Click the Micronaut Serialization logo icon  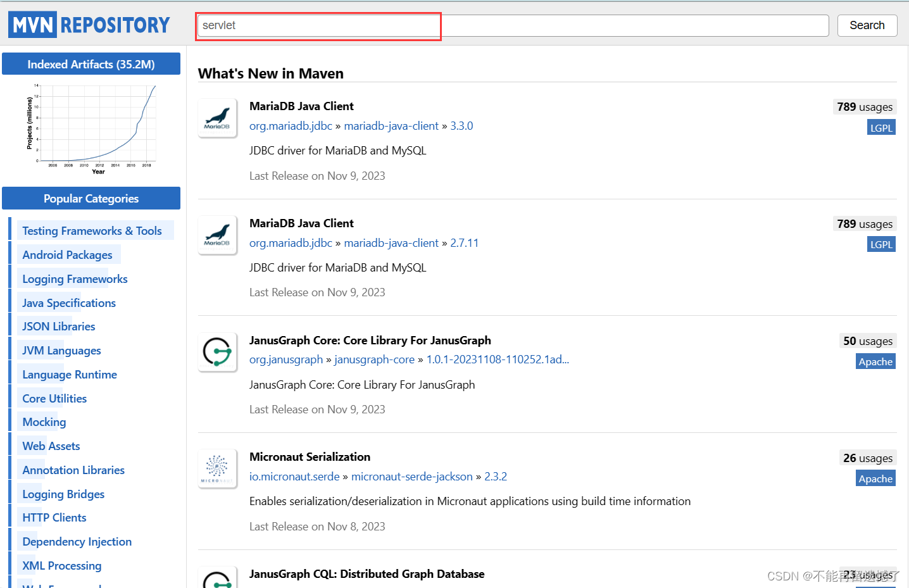click(217, 468)
